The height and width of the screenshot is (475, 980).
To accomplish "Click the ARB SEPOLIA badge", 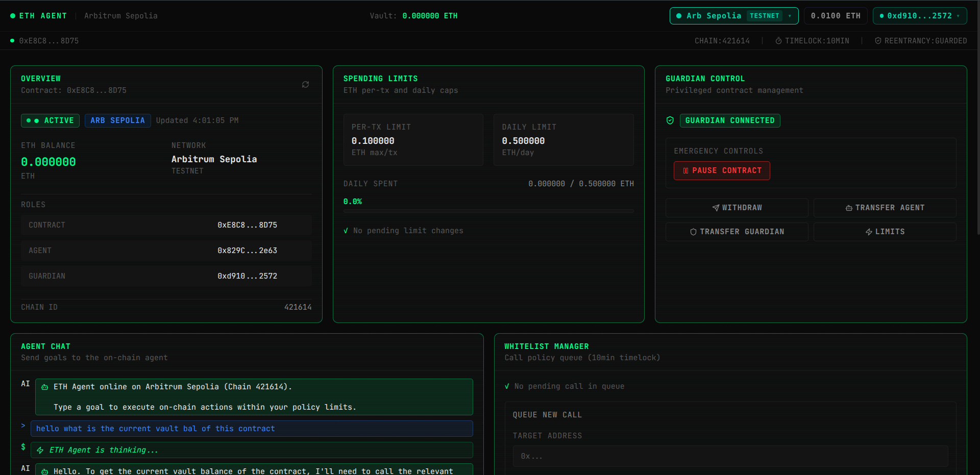I will (117, 120).
